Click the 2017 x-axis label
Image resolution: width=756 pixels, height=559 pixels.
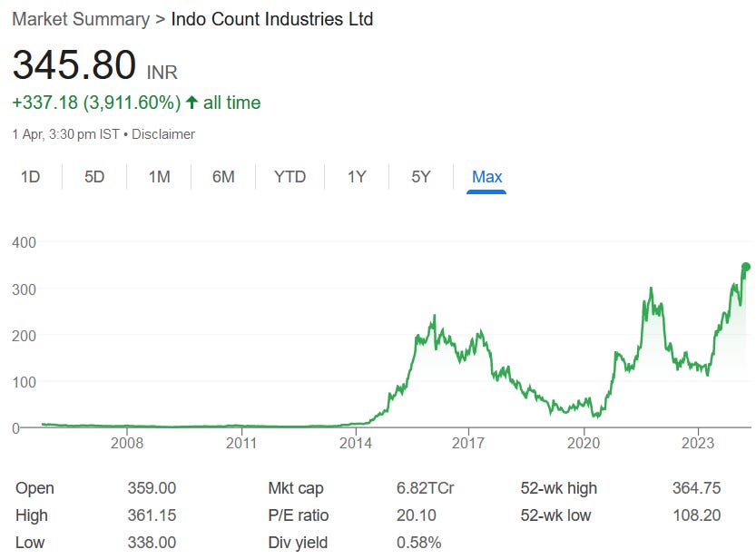tap(468, 444)
